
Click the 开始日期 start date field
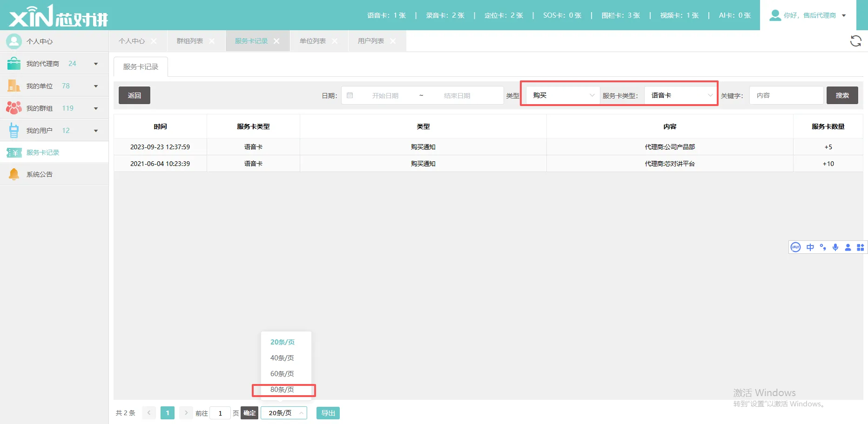coord(385,95)
